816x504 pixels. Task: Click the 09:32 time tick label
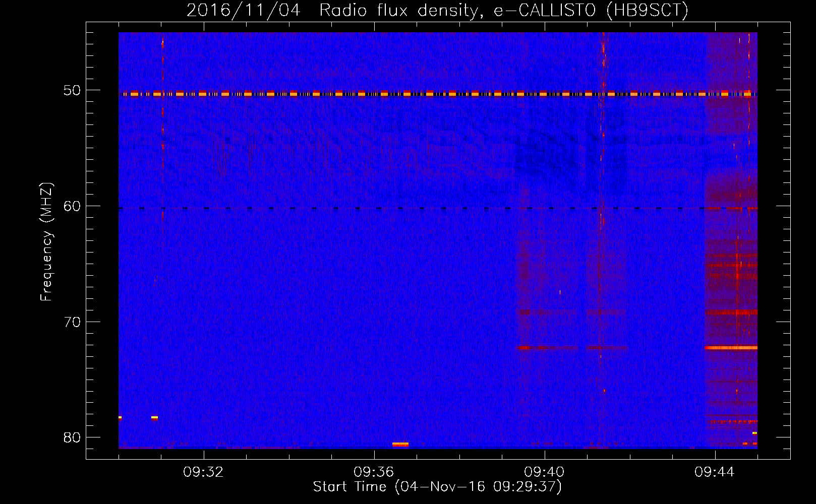coord(204,472)
